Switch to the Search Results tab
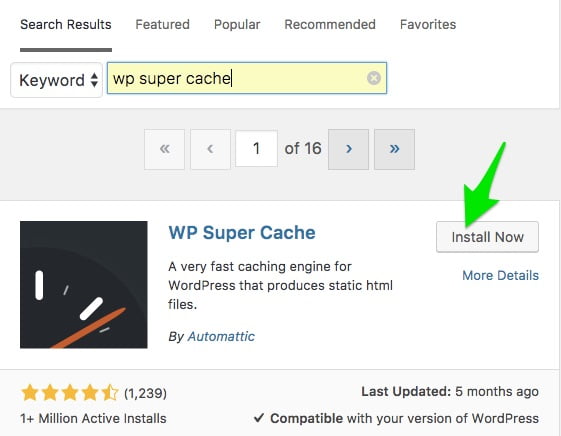The width and height of the screenshot is (561, 436). coord(66,24)
